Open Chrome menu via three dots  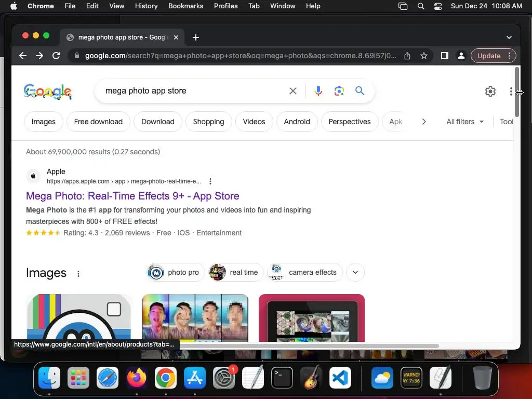(509, 56)
